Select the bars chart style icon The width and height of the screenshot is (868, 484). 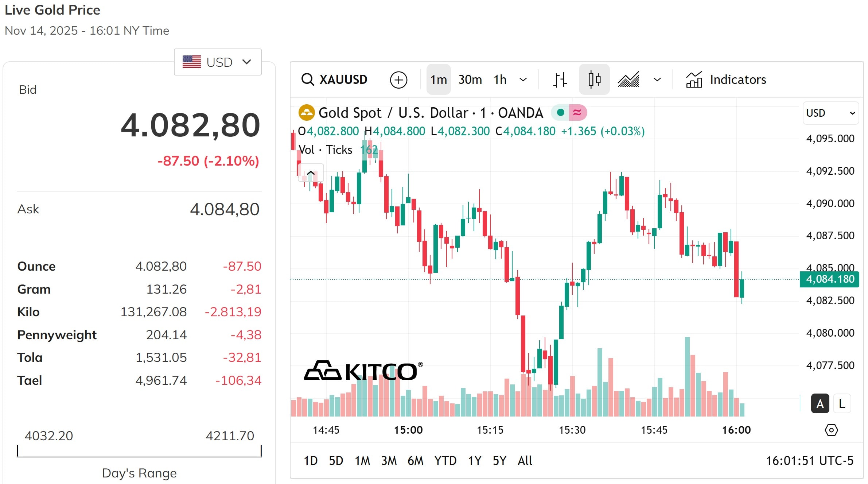point(560,80)
